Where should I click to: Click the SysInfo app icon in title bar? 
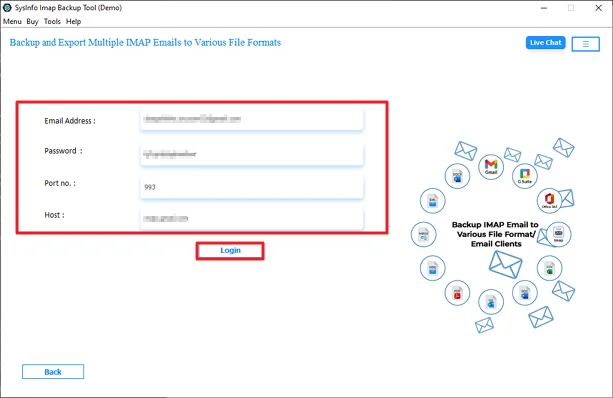coord(7,7)
